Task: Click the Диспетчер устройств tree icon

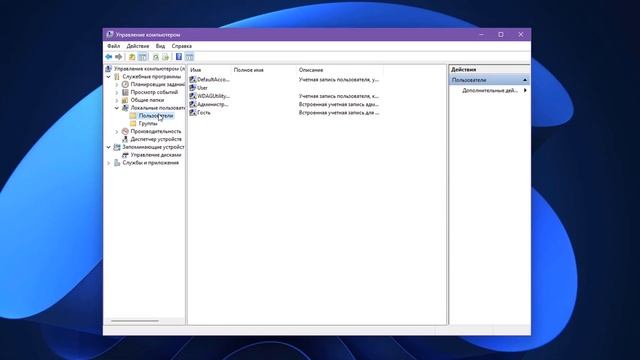Action: point(125,139)
